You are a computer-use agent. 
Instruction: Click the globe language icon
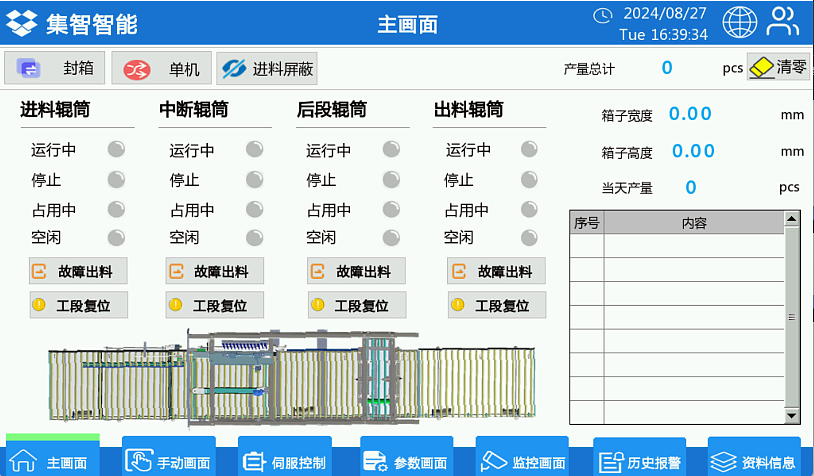(x=740, y=22)
